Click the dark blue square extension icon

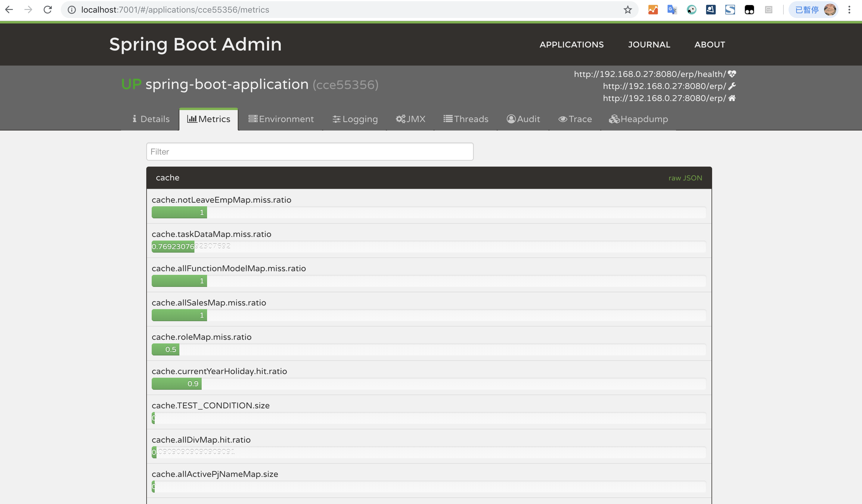[711, 10]
